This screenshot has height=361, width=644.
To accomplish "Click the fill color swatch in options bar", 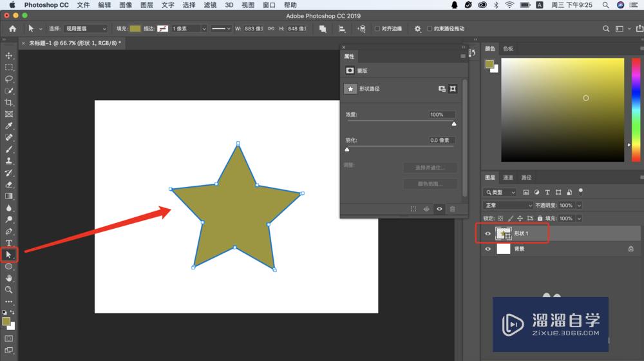I will click(135, 29).
